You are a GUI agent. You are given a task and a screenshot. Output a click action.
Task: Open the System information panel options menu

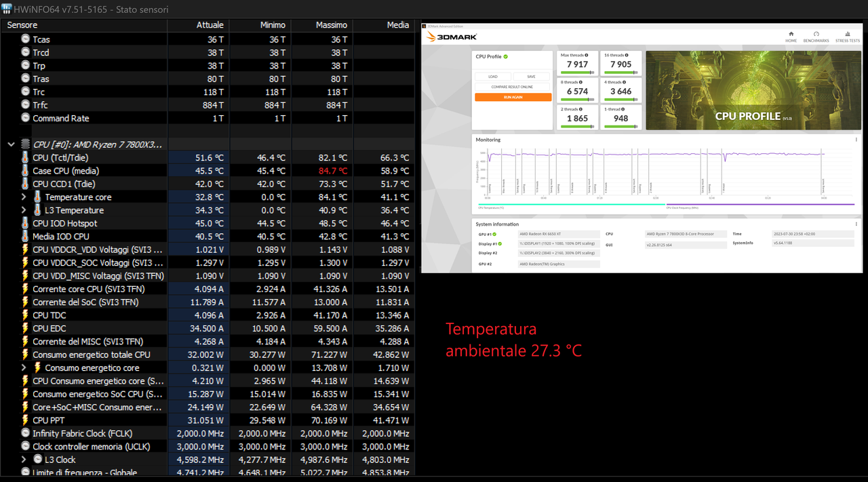point(856,224)
